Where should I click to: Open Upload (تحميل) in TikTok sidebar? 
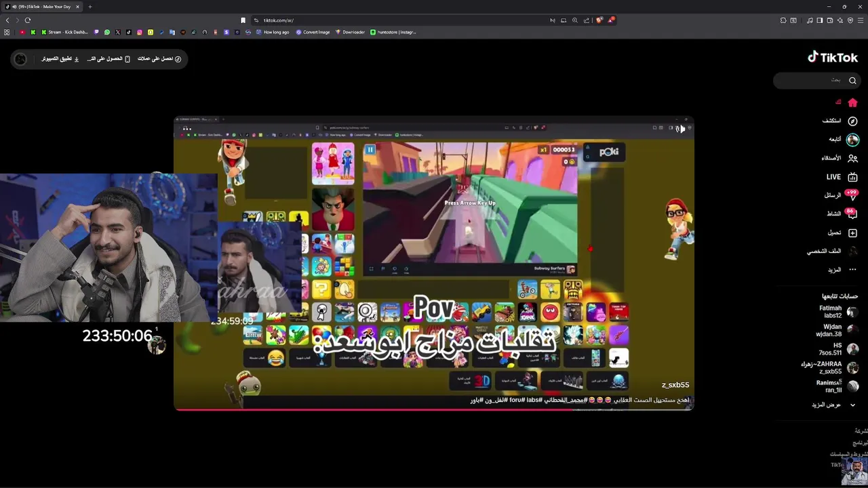842,232
